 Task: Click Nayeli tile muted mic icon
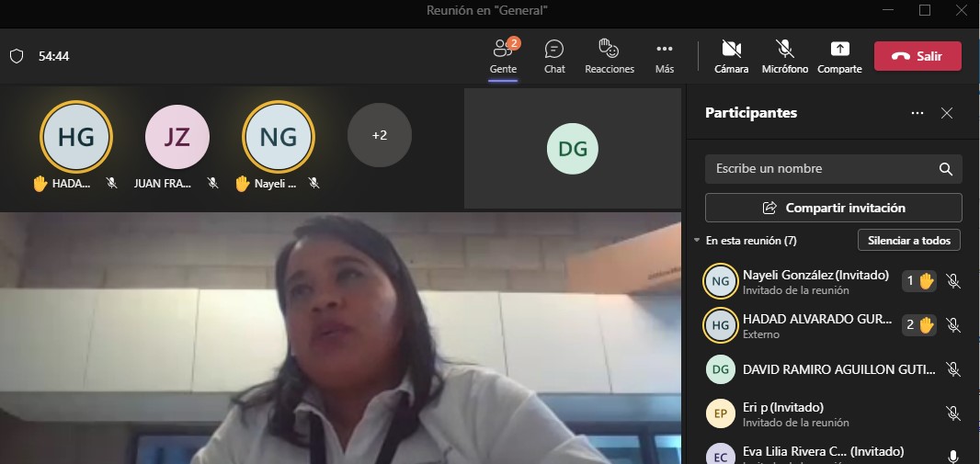[313, 183]
